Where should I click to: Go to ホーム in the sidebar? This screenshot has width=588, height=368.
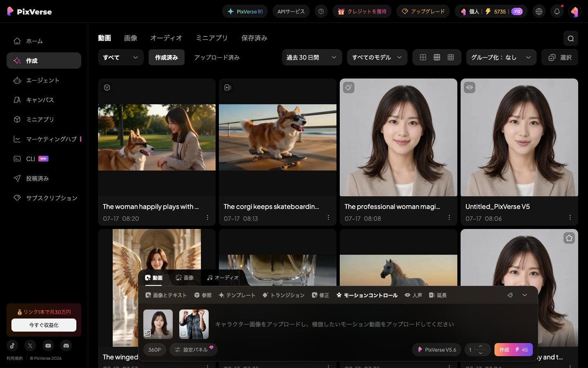pyautogui.click(x=44, y=41)
